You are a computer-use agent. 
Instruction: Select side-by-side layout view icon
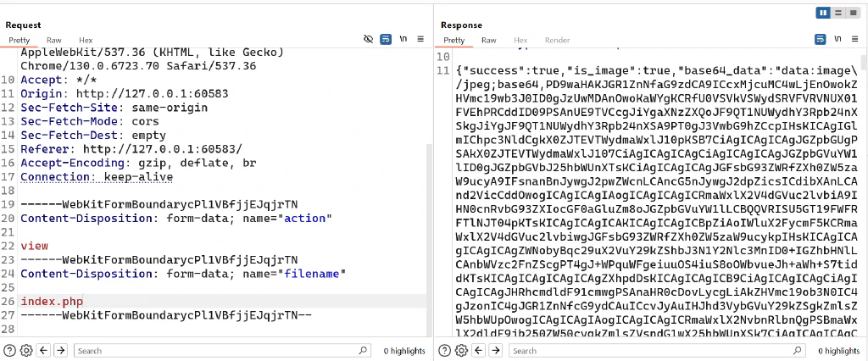coord(823,13)
